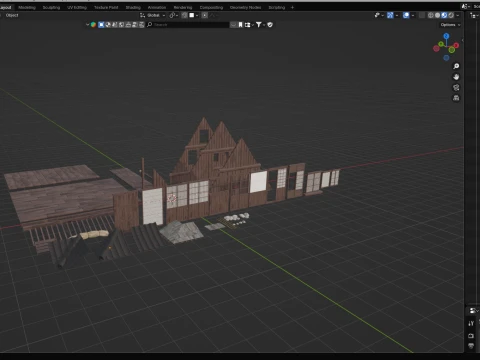The image size is (480, 360).
Task: Open the scene selector icon at top right
Action: pos(465,7)
